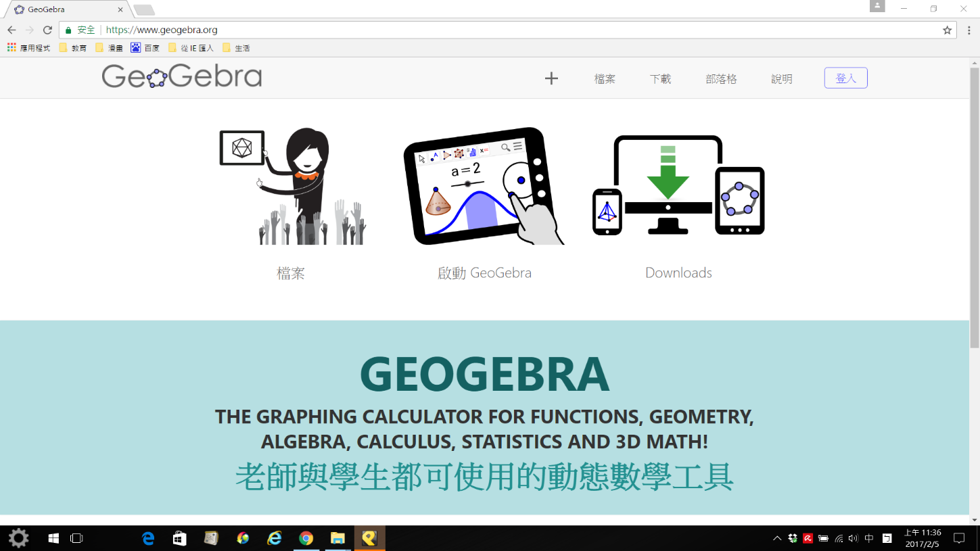The height and width of the screenshot is (551, 980).
Task: Launch Microsoft Edge from the taskbar
Action: pyautogui.click(x=148, y=538)
